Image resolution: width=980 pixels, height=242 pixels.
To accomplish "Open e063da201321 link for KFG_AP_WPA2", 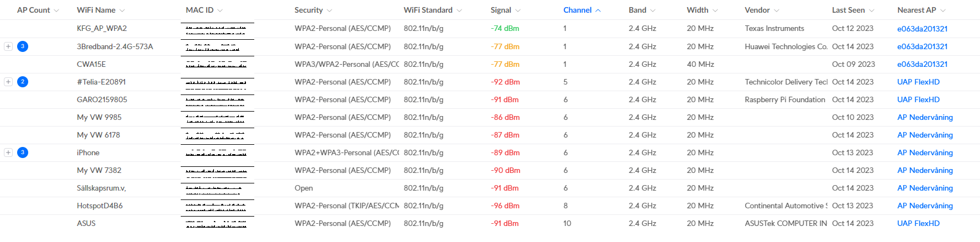I will pyautogui.click(x=923, y=29).
